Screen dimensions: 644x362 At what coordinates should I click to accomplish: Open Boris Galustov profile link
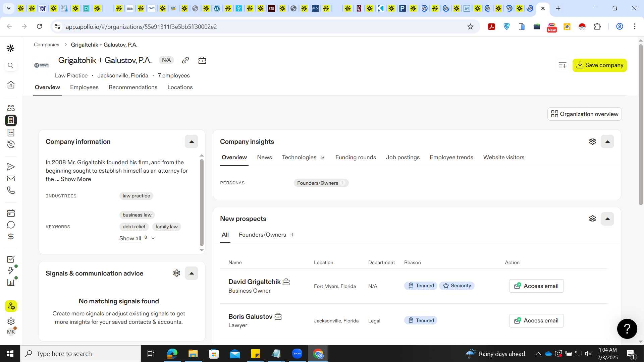pos(250,316)
